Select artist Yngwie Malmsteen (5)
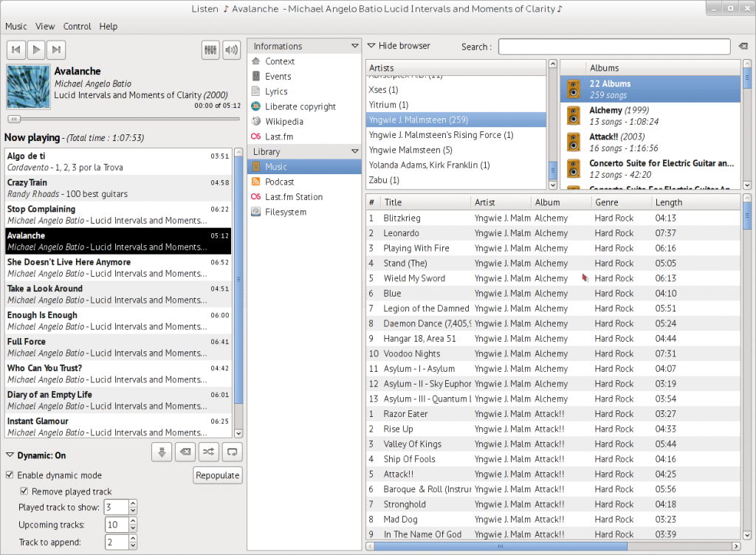This screenshot has width=756, height=555. click(456, 150)
